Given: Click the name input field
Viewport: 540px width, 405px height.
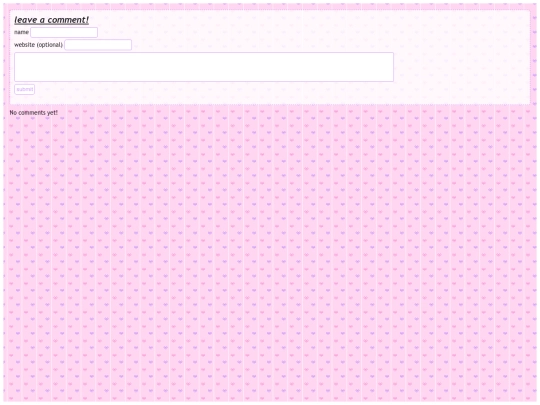Looking at the screenshot, I should coord(64,32).
